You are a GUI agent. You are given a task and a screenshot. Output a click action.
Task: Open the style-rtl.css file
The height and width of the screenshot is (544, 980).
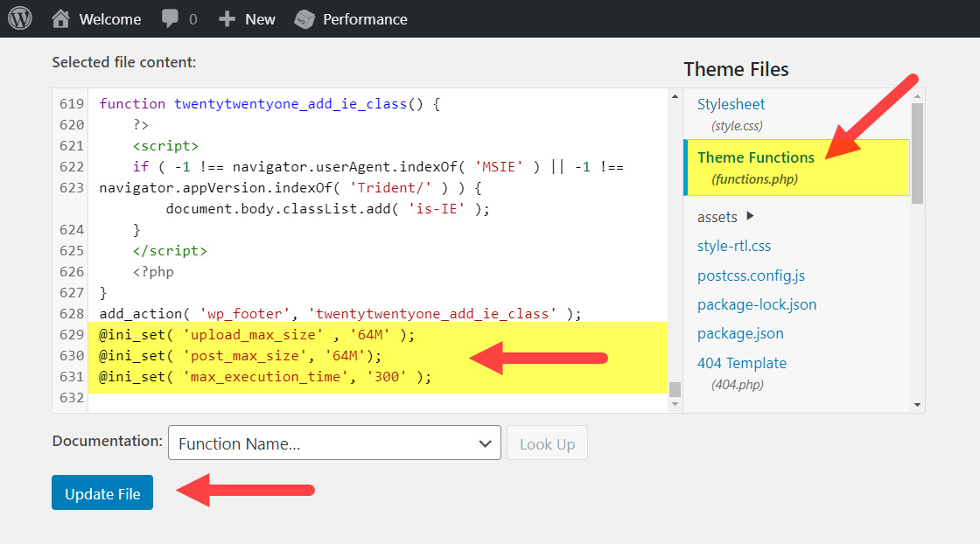click(733, 246)
